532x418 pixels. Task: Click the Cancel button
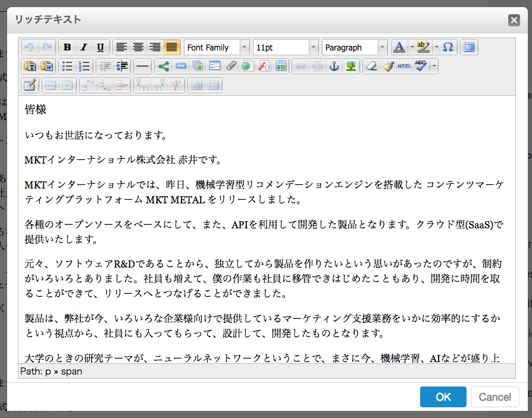coord(495,397)
